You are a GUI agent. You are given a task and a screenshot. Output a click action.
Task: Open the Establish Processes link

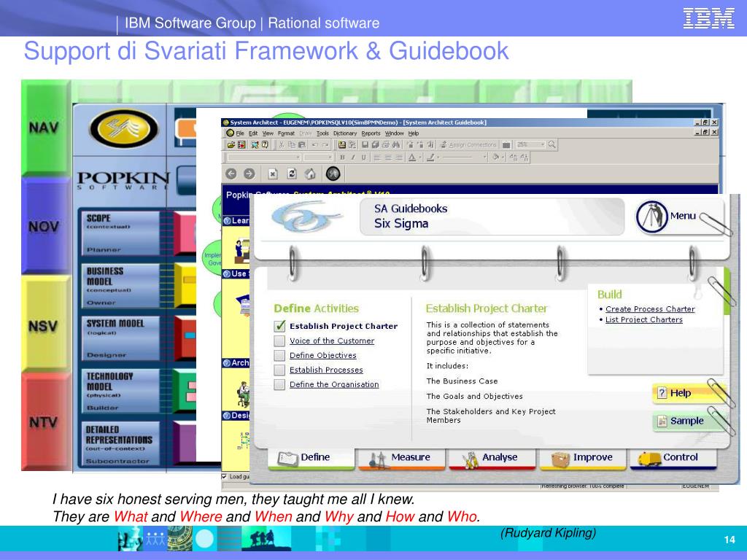326,370
